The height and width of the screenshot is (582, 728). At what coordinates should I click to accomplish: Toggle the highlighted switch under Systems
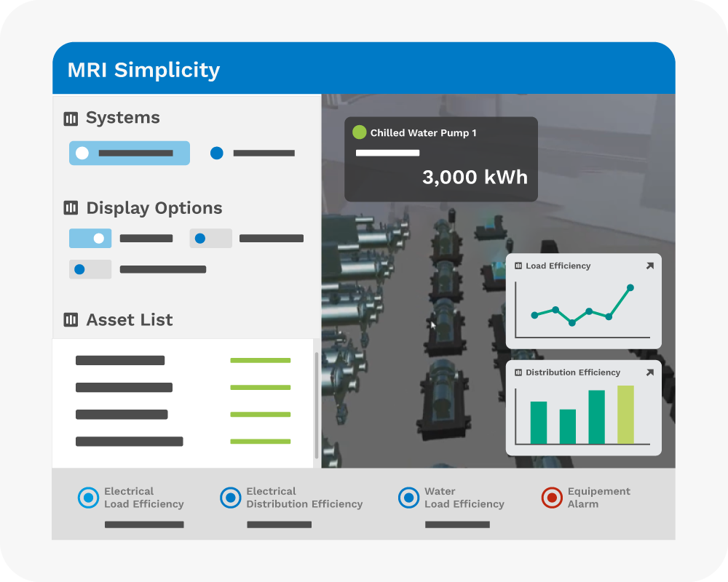(x=129, y=154)
